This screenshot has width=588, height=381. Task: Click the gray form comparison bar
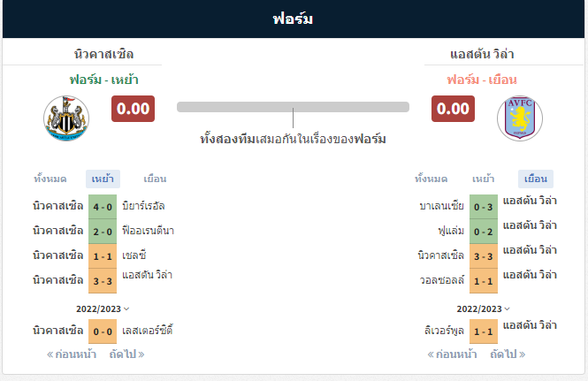pos(293,107)
